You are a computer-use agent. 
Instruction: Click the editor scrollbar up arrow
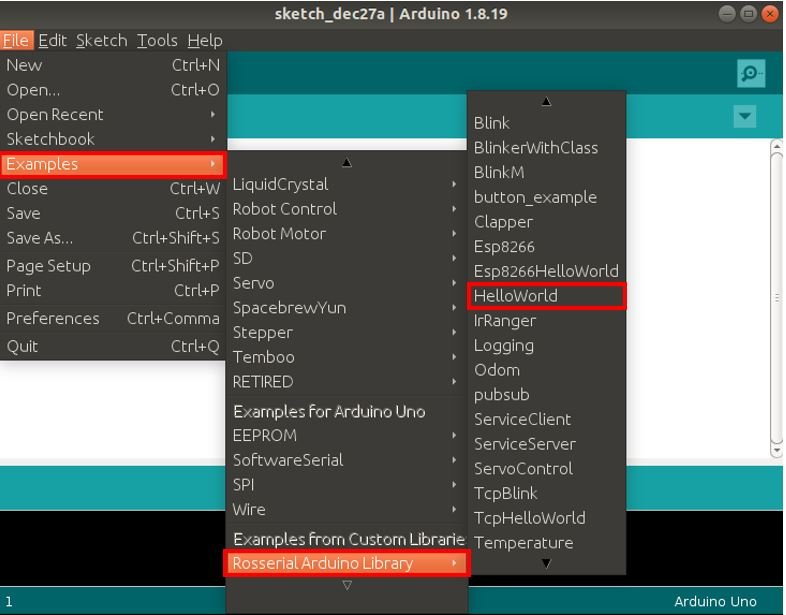click(x=776, y=146)
